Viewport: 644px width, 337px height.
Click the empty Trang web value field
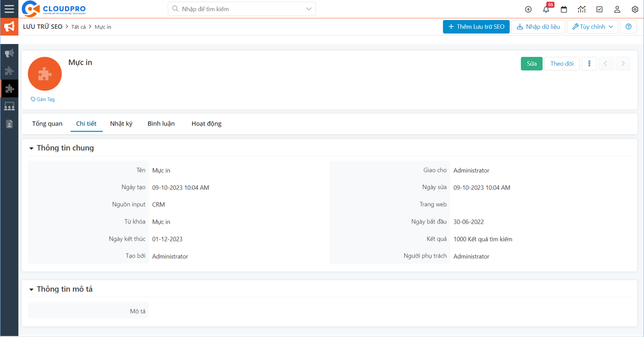tap(540, 204)
